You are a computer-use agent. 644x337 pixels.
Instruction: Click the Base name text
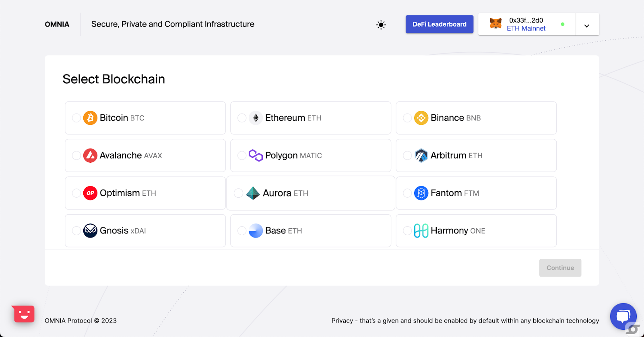coord(276,230)
